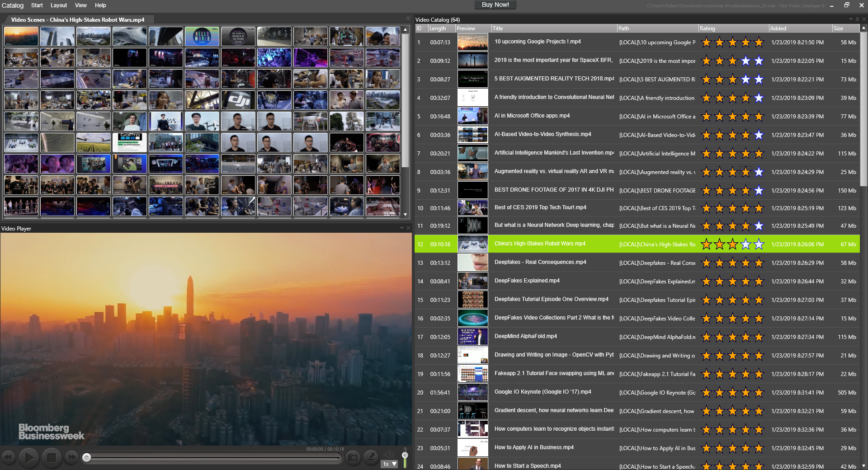The width and height of the screenshot is (868, 470).
Task: Open Video Catalog panel options dropdown
Action: [x=850, y=19]
